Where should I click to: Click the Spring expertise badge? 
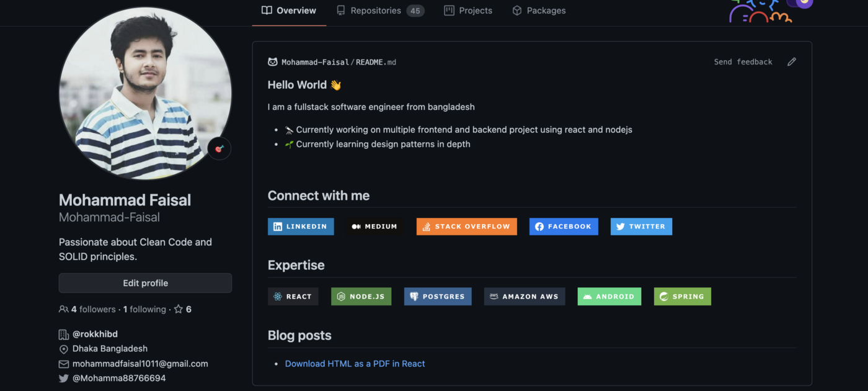682,297
